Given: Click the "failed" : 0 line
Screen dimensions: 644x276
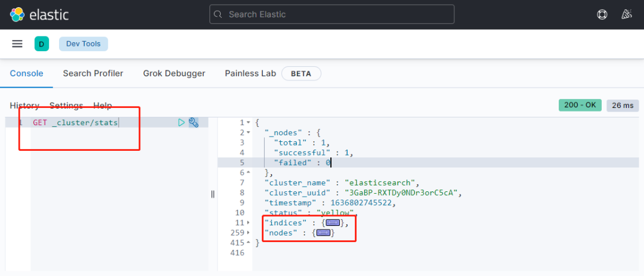Looking at the screenshot, I should [302, 163].
